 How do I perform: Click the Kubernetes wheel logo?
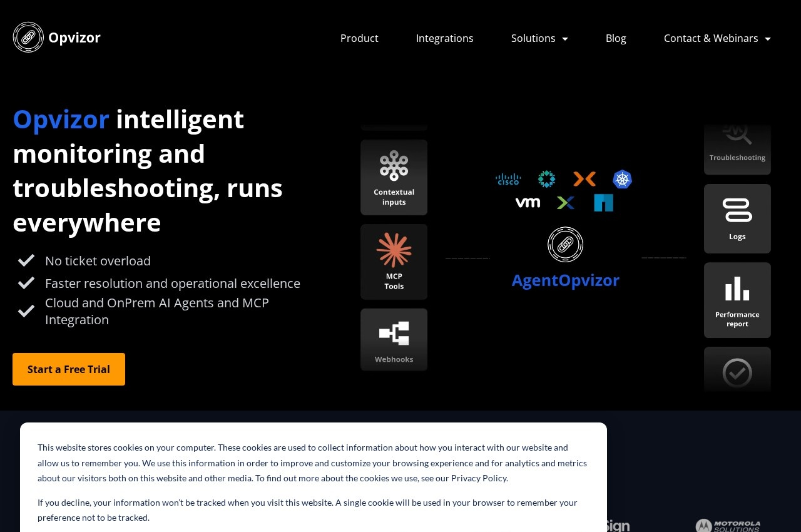(x=622, y=180)
